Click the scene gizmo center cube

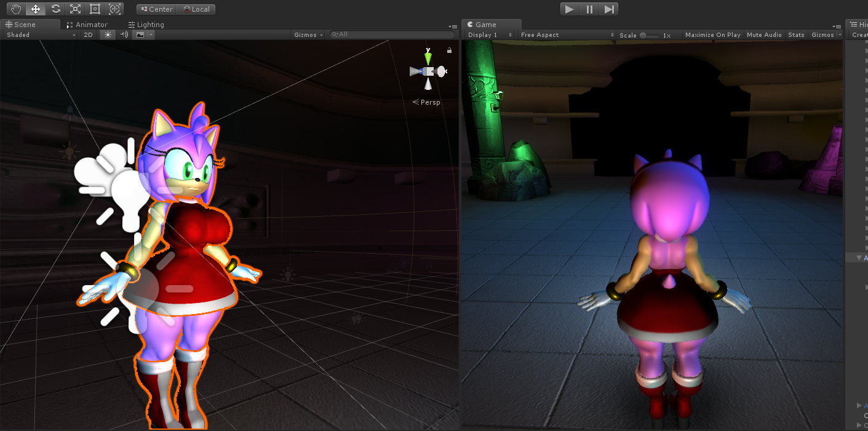point(428,71)
